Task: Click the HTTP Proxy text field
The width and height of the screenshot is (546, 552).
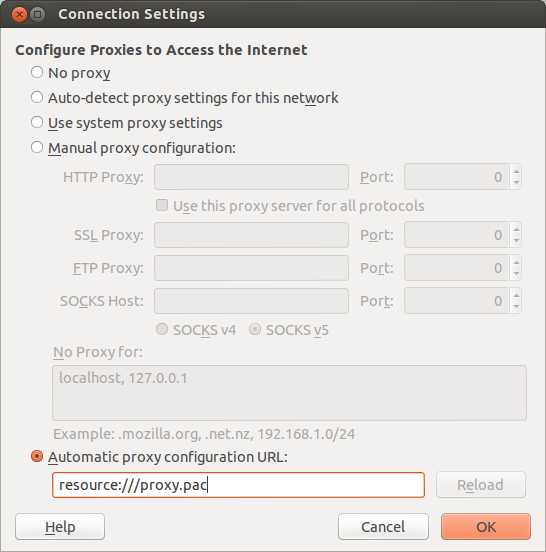Action: click(x=251, y=177)
